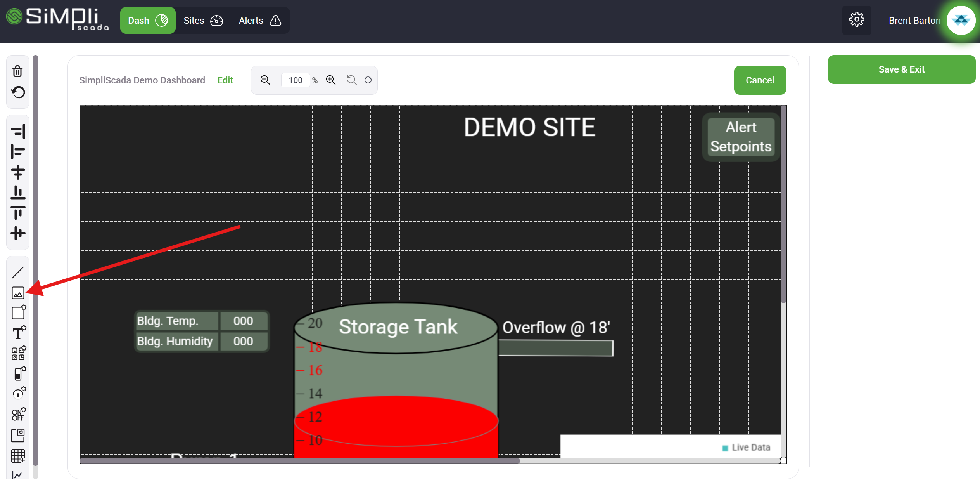Open settings gear in header
Viewport: 980px width, 486px height.
pos(856,20)
